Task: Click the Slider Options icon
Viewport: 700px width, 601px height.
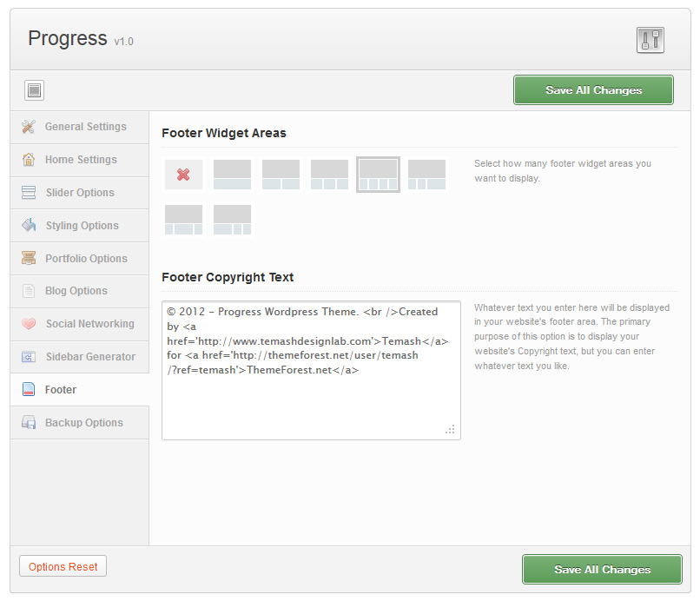Action: click(29, 193)
